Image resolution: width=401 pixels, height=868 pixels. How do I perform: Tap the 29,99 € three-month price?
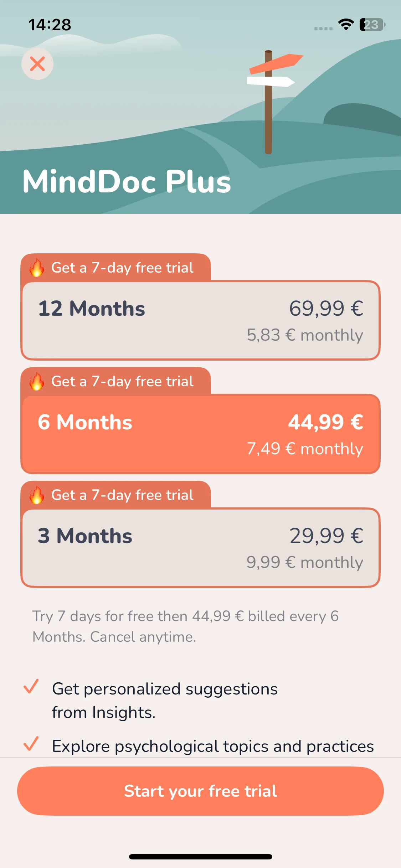coord(326,536)
